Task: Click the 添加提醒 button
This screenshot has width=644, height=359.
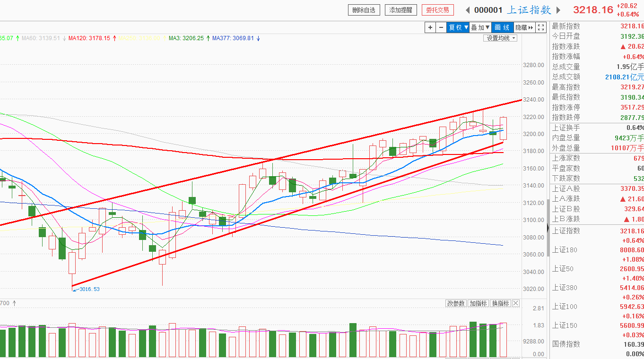Action: click(x=401, y=10)
